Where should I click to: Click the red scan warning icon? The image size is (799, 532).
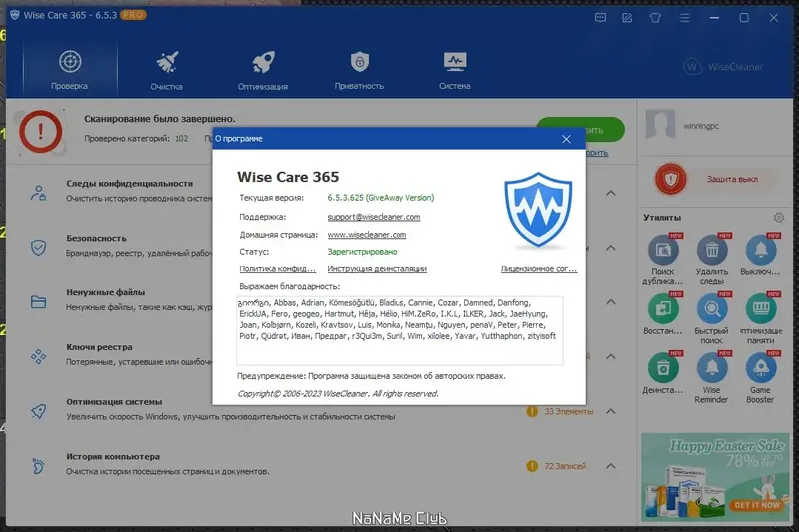click(41, 132)
